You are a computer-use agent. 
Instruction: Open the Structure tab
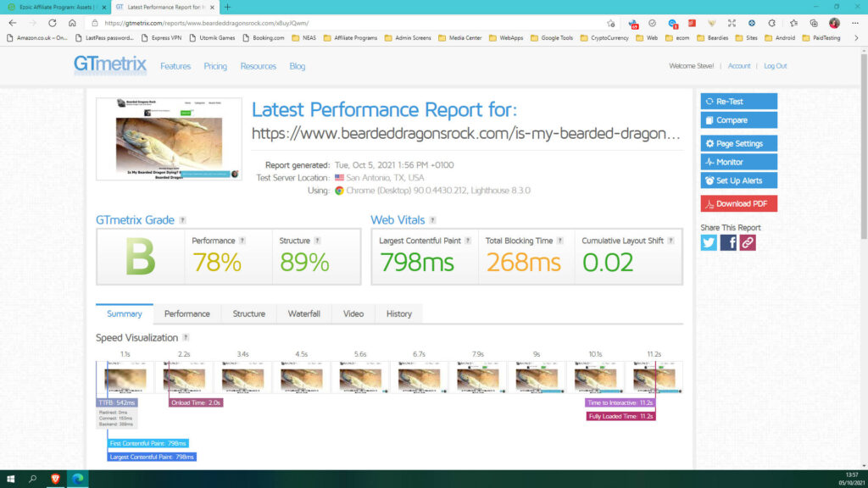coord(248,313)
